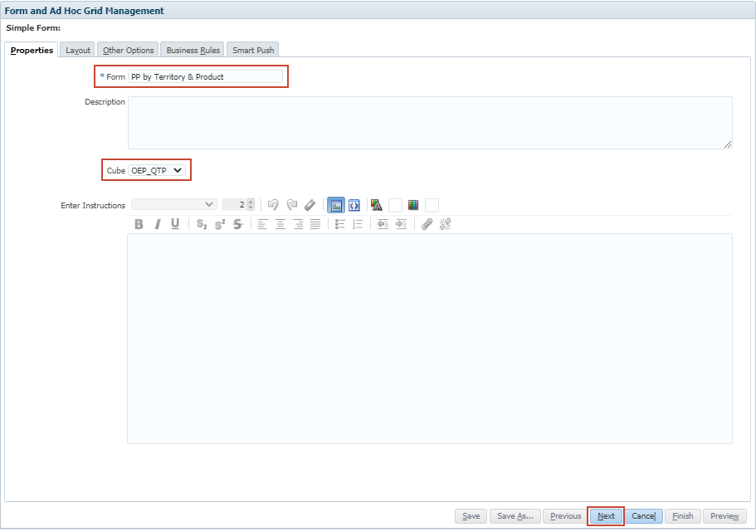The width and height of the screenshot is (756, 532).
Task: Clear formatting with the eraser icon
Action: 308,204
